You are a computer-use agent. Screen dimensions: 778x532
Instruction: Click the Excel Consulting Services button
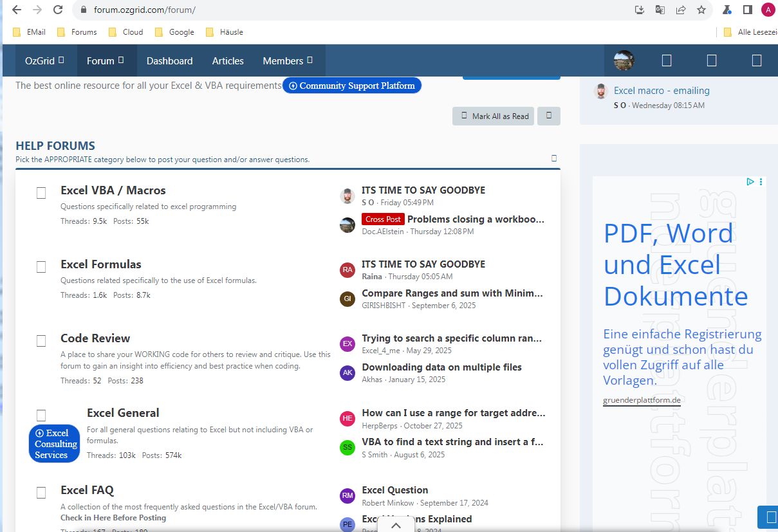pos(55,443)
